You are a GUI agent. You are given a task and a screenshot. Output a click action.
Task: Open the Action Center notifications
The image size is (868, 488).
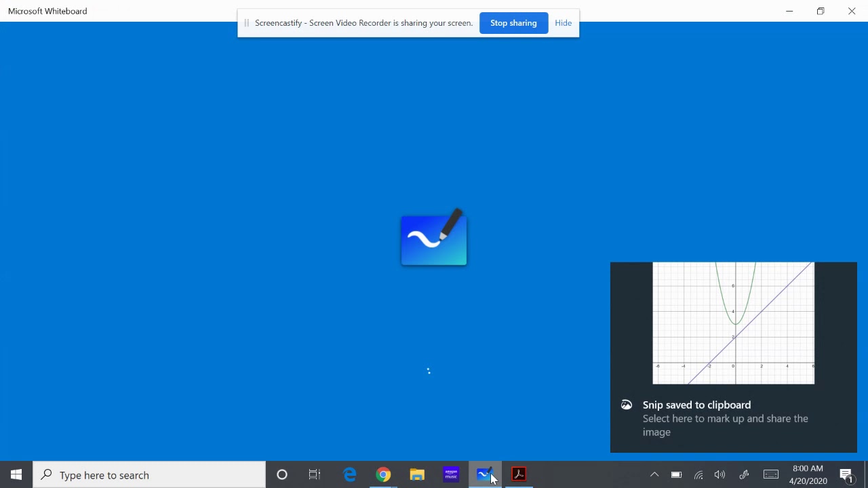(846, 474)
